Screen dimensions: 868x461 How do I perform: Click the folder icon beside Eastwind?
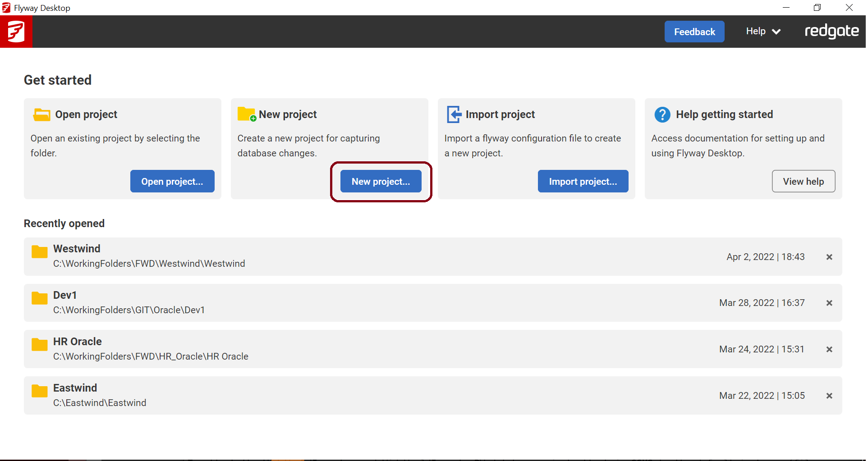39,391
